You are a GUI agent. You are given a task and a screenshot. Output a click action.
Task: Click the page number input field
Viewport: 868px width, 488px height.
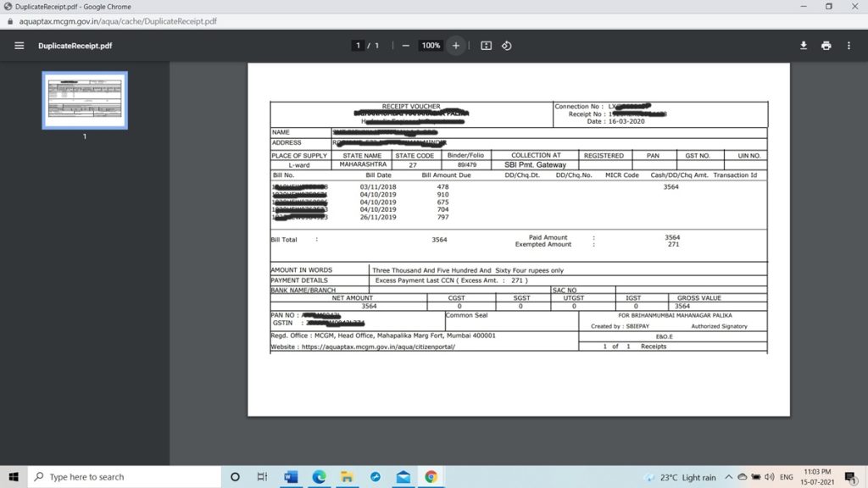[358, 46]
